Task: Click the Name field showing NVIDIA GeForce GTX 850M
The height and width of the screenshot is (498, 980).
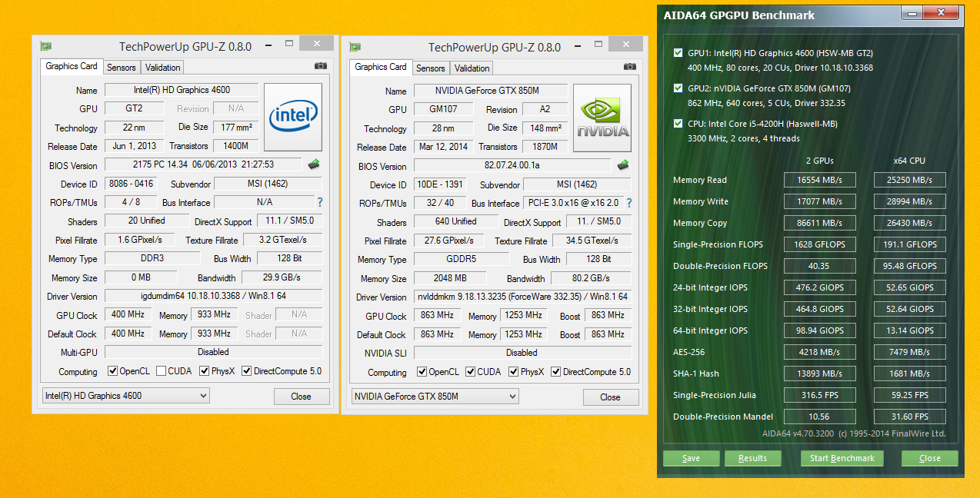Action: [x=491, y=91]
